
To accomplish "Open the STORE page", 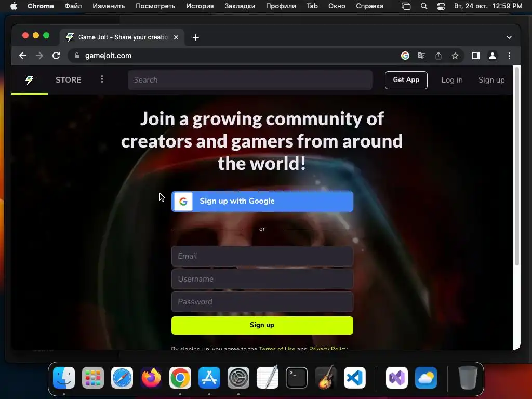I will pos(68,79).
